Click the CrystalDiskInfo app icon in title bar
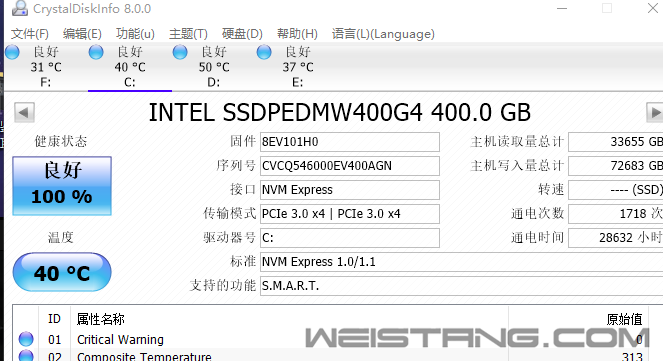The height and width of the screenshot is (361, 663). coord(19,8)
